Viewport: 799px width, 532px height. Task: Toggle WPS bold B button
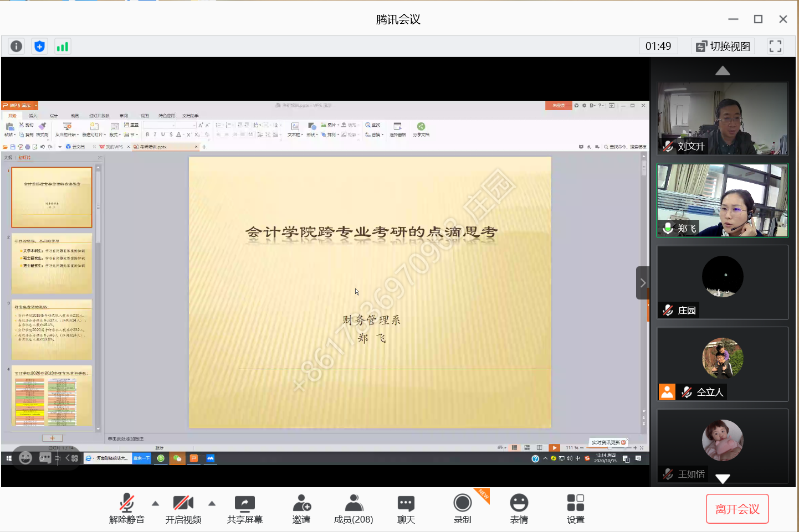[147, 135]
